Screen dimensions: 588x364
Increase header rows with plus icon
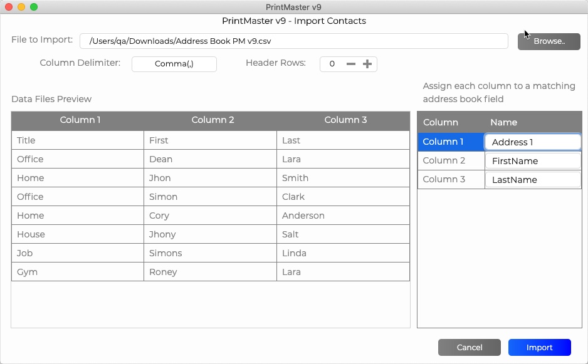click(367, 64)
